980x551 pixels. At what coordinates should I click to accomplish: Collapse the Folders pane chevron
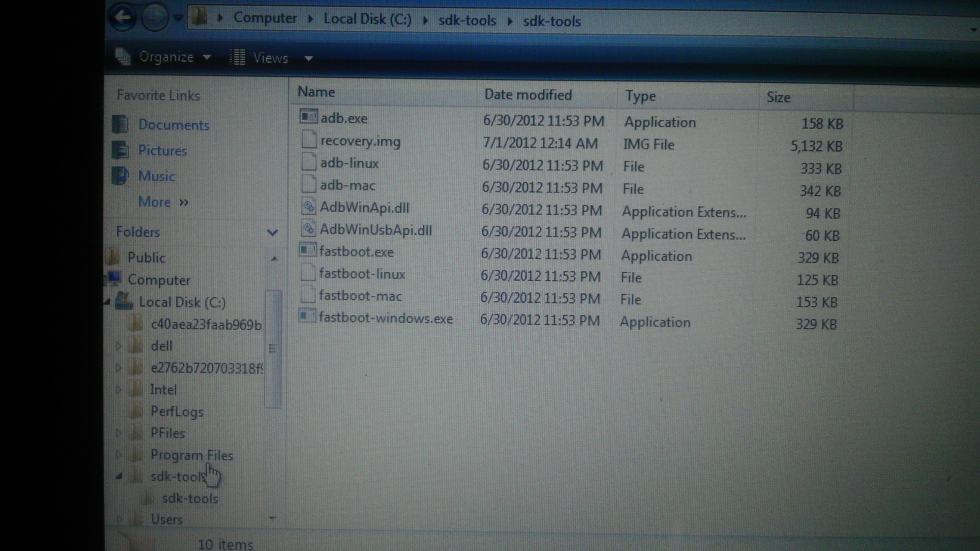(x=272, y=232)
